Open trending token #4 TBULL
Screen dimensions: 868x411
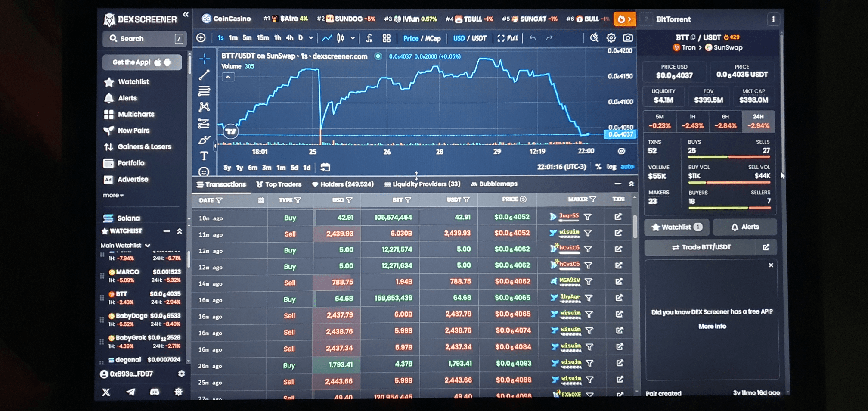pos(469,19)
